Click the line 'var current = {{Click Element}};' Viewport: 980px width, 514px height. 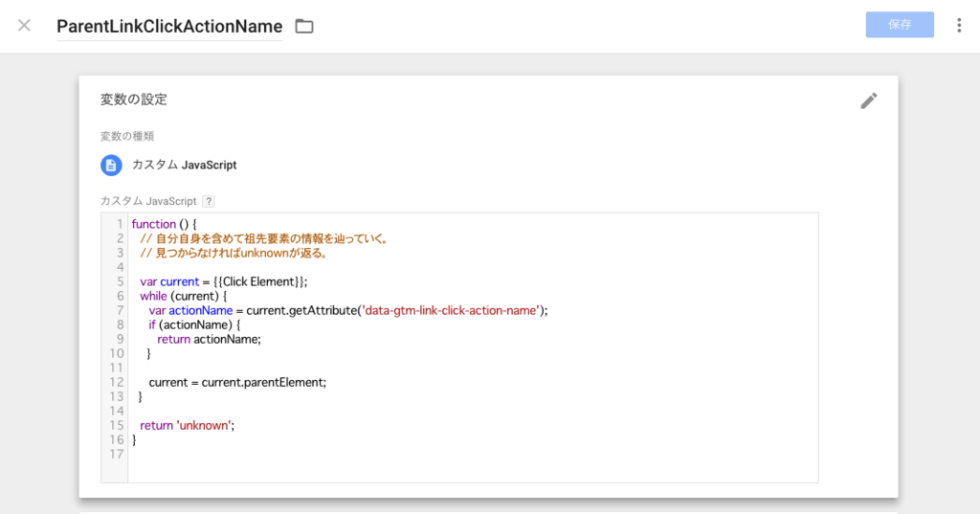(224, 281)
